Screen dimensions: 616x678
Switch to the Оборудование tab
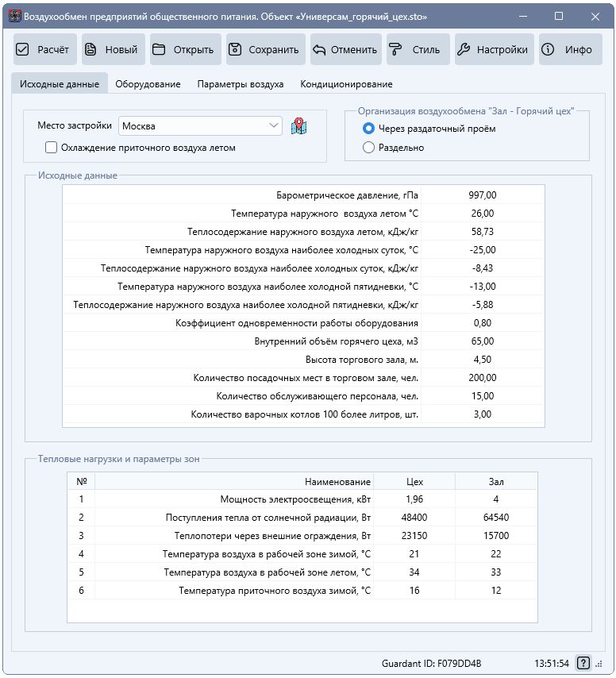pyautogui.click(x=148, y=84)
